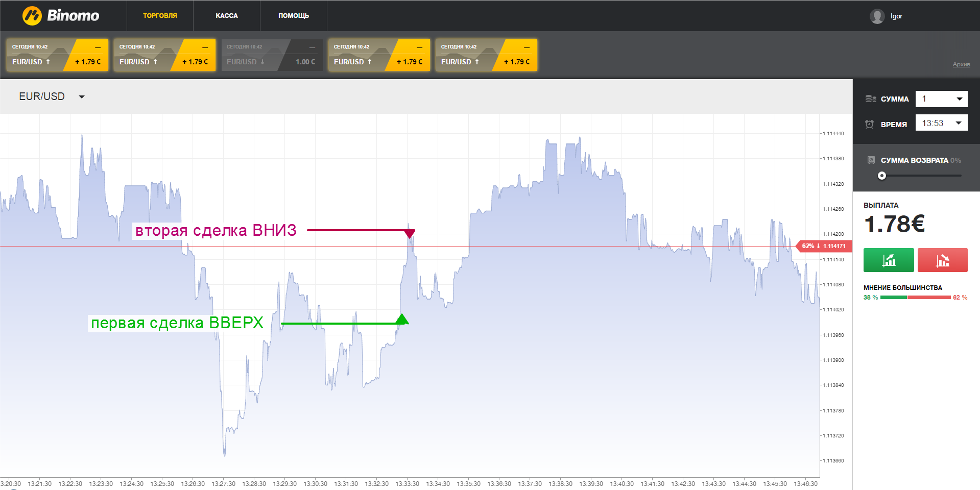Expand the EUR/USD asset dropdown
The height and width of the screenshot is (490, 980).
pyautogui.click(x=52, y=96)
